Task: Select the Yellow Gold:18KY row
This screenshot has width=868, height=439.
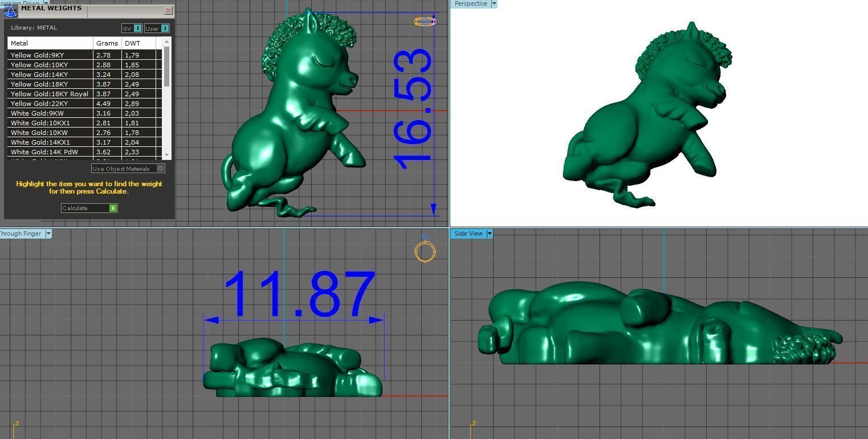Action: [84, 84]
